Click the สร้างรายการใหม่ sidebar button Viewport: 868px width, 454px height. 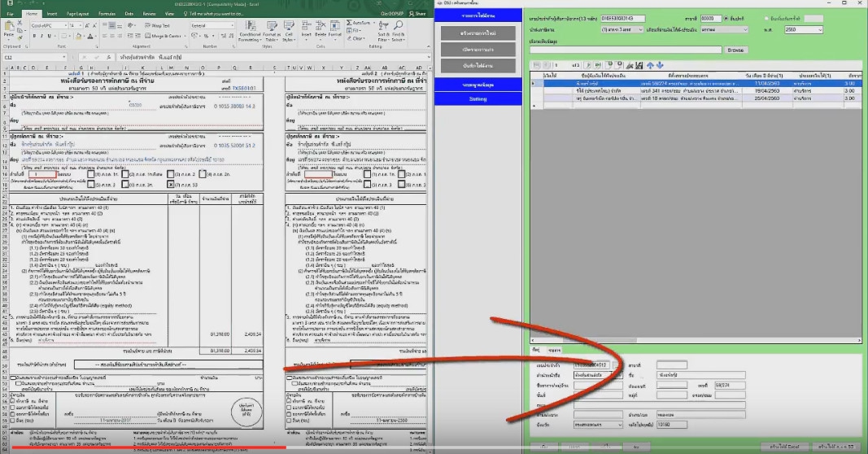[x=478, y=33]
